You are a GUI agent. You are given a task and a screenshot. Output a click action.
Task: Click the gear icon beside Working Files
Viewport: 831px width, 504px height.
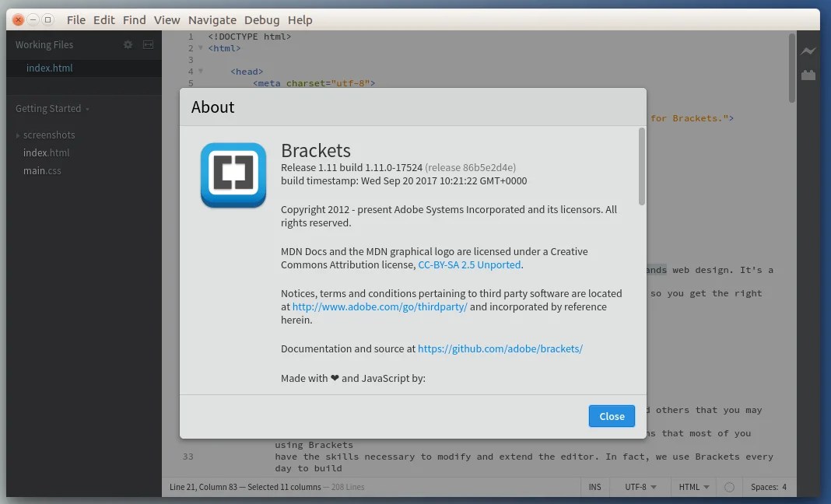coord(128,44)
